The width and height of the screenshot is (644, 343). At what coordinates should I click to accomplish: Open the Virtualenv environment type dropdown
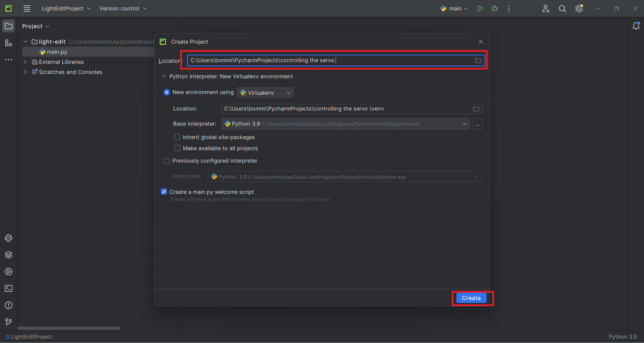pyautogui.click(x=265, y=93)
